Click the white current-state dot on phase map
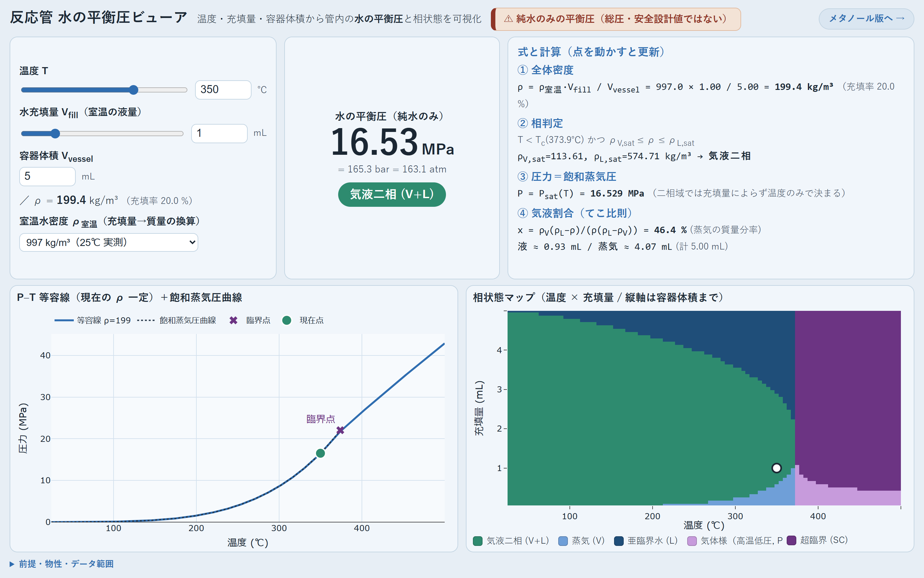This screenshot has width=924, height=578. coord(776,468)
